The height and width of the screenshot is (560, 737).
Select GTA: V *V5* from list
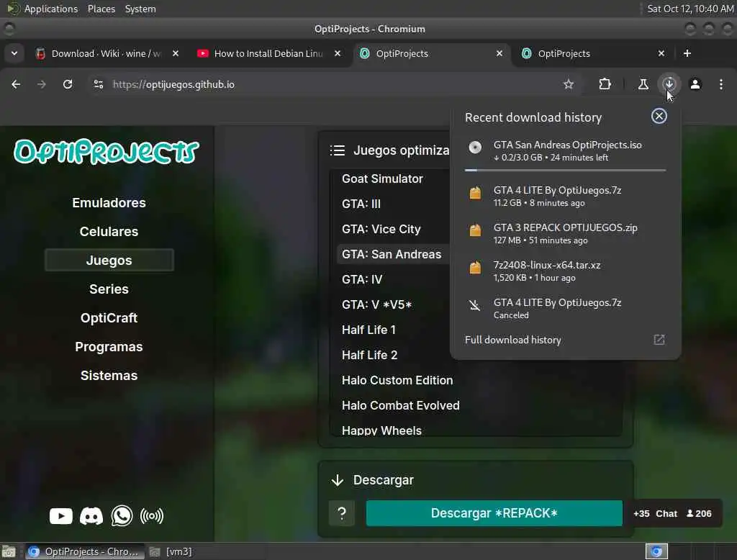coord(377,304)
